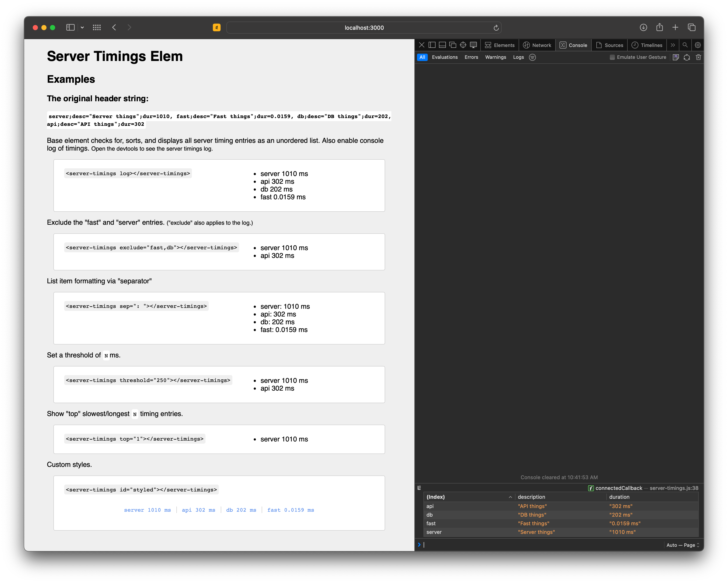Dock Web Inspector to the bottom
Viewport: 728px width, 583px height.
click(442, 45)
